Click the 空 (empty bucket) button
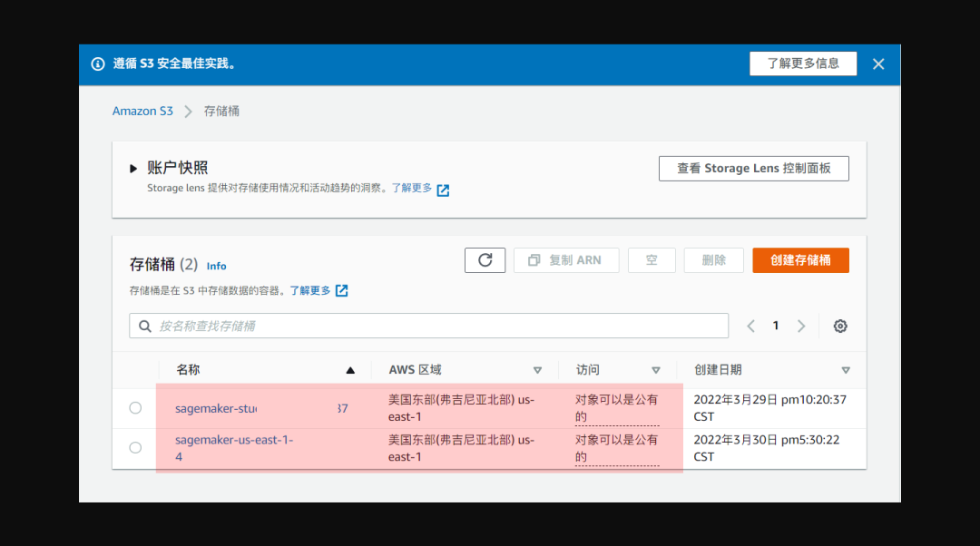The image size is (980, 546). pyautogui.click(x=652, y=260)
